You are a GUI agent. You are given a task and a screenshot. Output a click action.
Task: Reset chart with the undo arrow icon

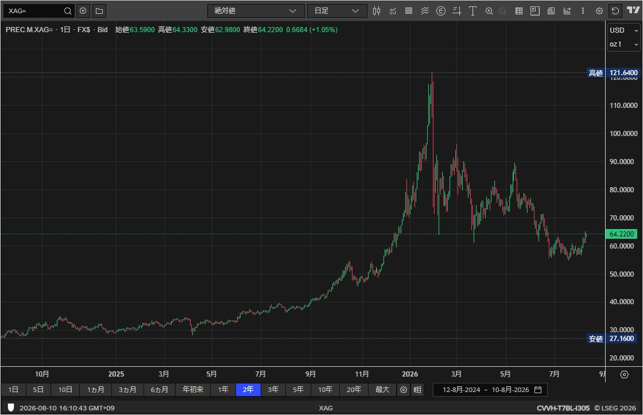(615, 11)
